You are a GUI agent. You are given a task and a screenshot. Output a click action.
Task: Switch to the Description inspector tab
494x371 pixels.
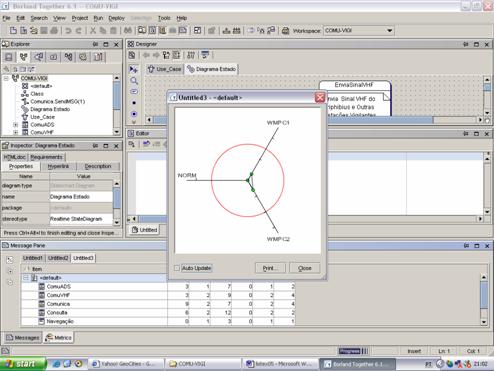coord(98,166)
